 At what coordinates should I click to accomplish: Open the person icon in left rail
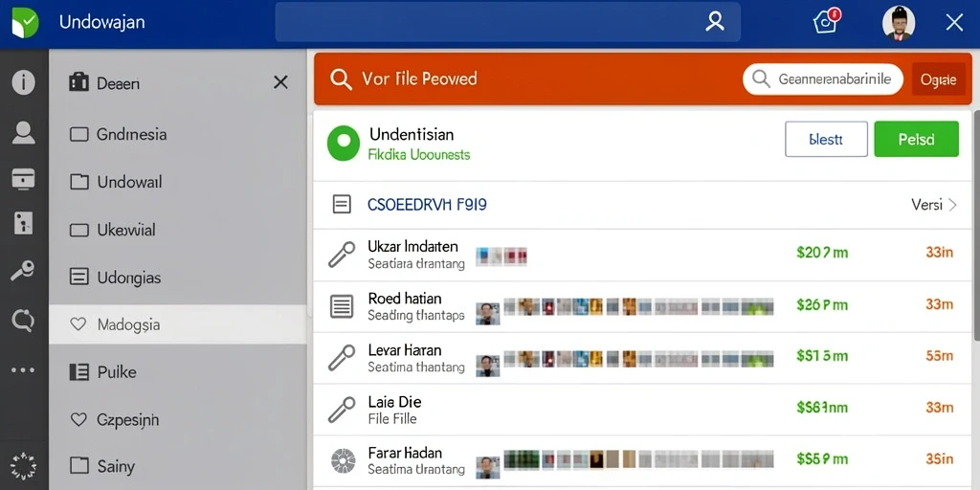(24, 132)
